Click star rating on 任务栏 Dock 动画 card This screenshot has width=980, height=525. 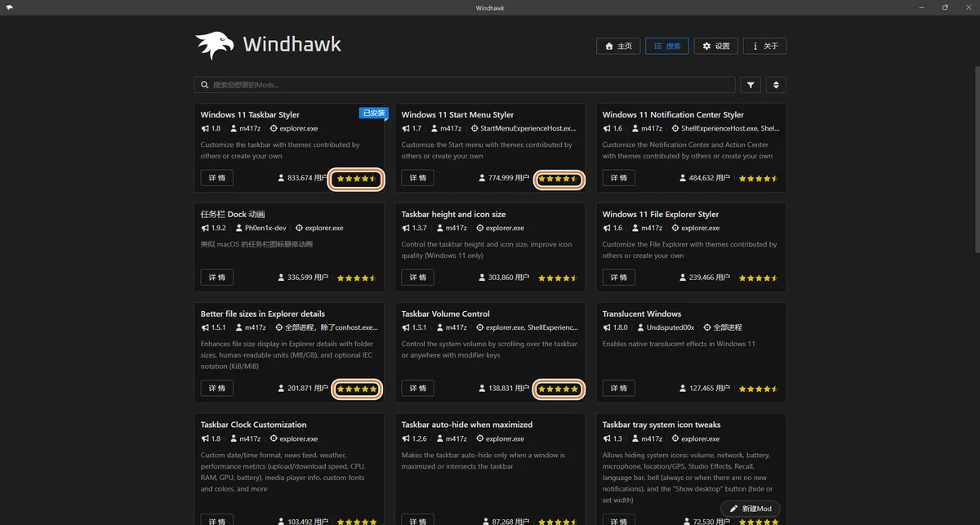356,278
